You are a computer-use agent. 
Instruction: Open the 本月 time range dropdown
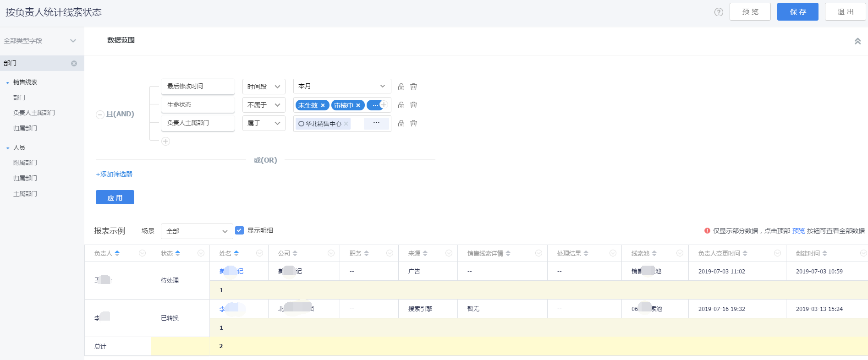click(342, 86)
